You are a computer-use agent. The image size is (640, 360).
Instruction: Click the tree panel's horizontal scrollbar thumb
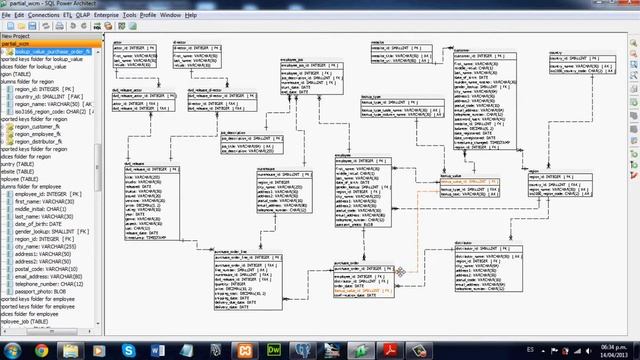52,331
